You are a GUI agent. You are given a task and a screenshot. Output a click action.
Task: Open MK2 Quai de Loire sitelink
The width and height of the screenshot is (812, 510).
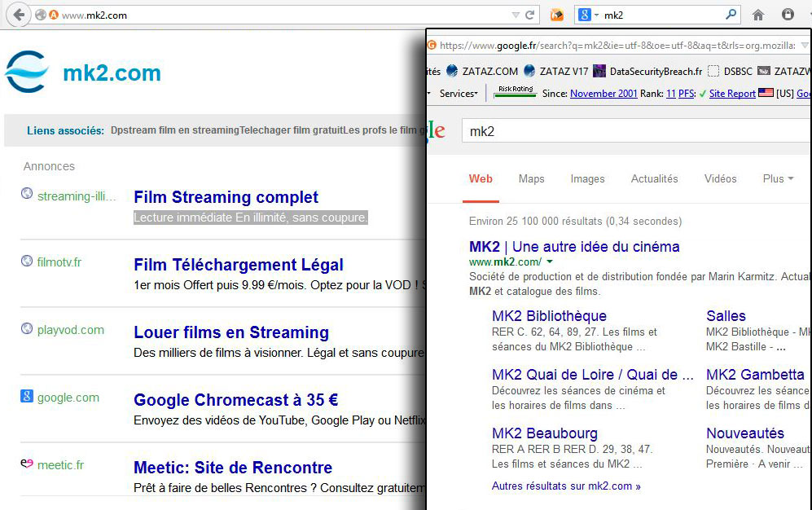coord(592,374)
